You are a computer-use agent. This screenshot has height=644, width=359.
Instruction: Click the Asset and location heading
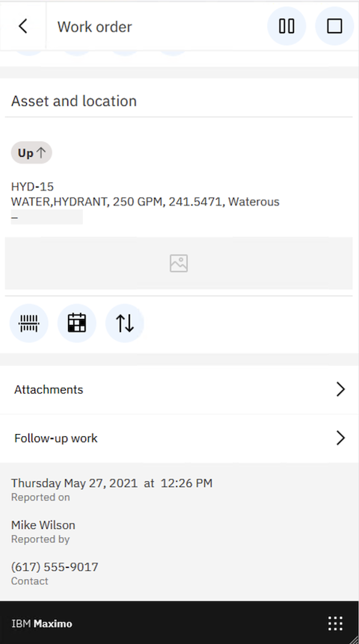[74, 101]
